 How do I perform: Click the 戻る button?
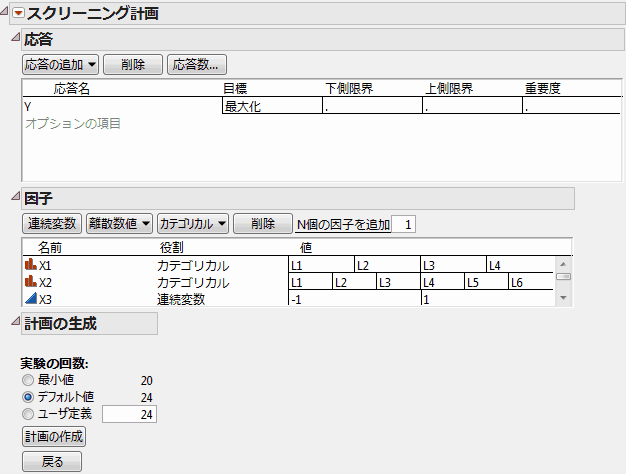(x=52, y=462)
